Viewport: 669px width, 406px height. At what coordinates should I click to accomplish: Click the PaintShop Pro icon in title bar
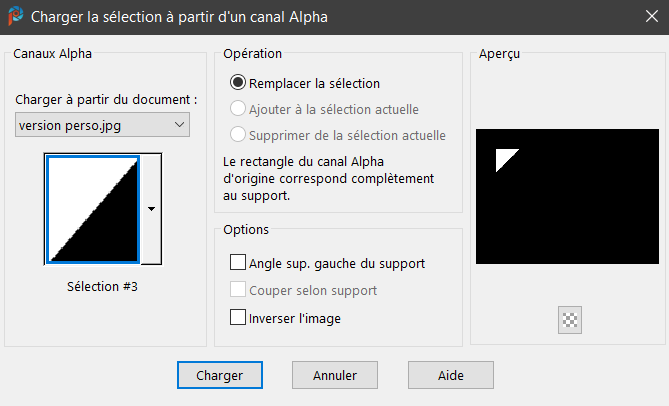pyautogui.click(x=15, y=17)
